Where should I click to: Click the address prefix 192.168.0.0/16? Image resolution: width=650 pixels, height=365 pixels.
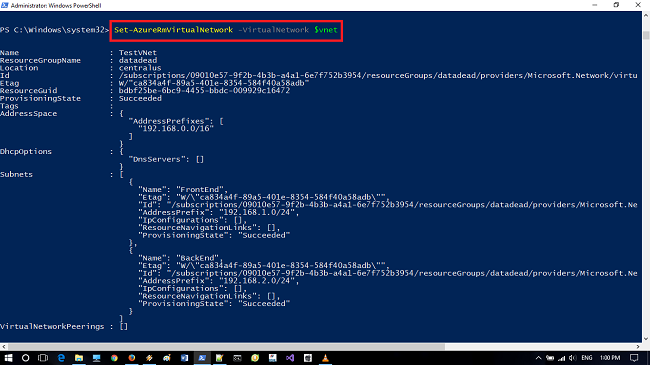(x=176, y=129)
